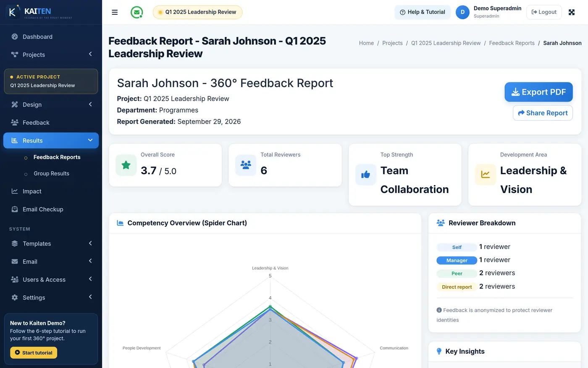This screenshot has height=368, width=588.
Task: Click the Reviewer Breakdown people icon
Action: (441, 223)
